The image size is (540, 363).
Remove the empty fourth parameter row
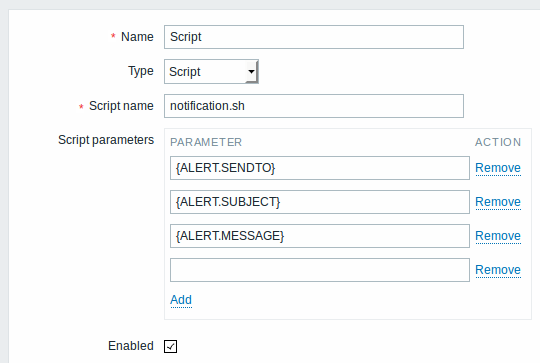tap(498, 270)
